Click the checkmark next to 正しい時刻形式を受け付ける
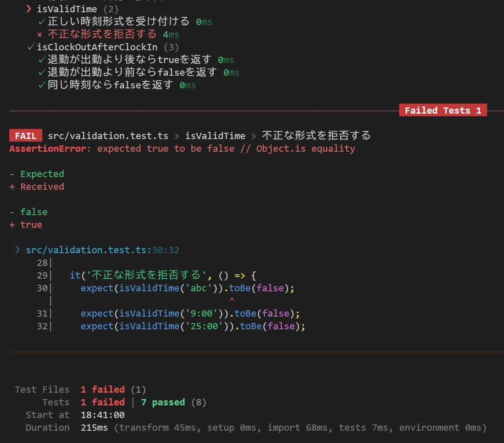The width and height of the screenshot is (504, 443). [42, 22]
